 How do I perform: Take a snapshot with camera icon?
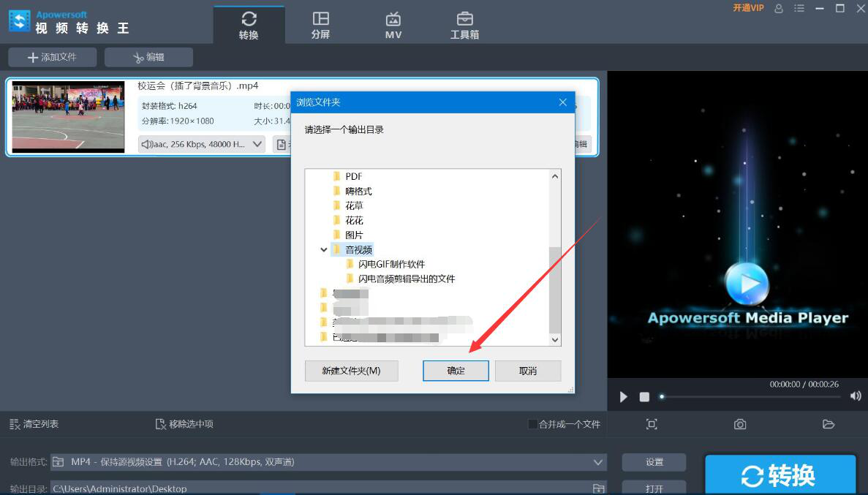click(739, 424)
